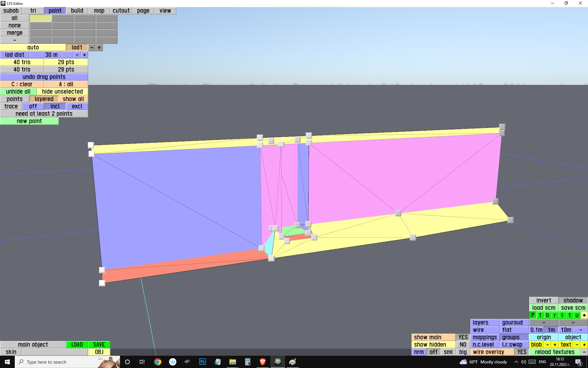The width and height of the screenshot is (588, 368).
Task: Increase blob size with plus button
Action: coord(555,345)
